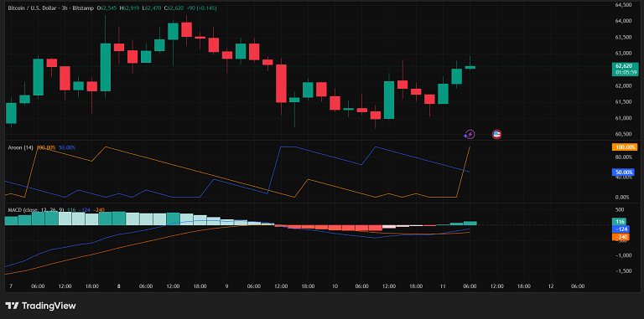Click the day 9 label on time axis
The width and height of the screenshot is (644, 319).
tap(226, 286)
